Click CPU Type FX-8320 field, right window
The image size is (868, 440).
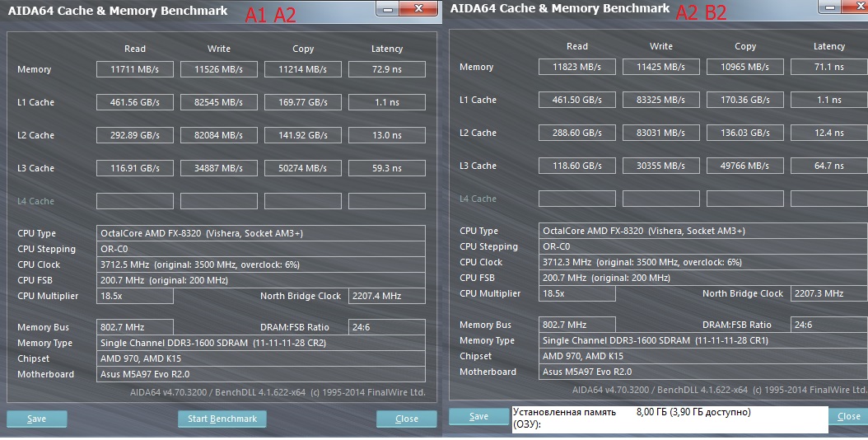point(703,231)
